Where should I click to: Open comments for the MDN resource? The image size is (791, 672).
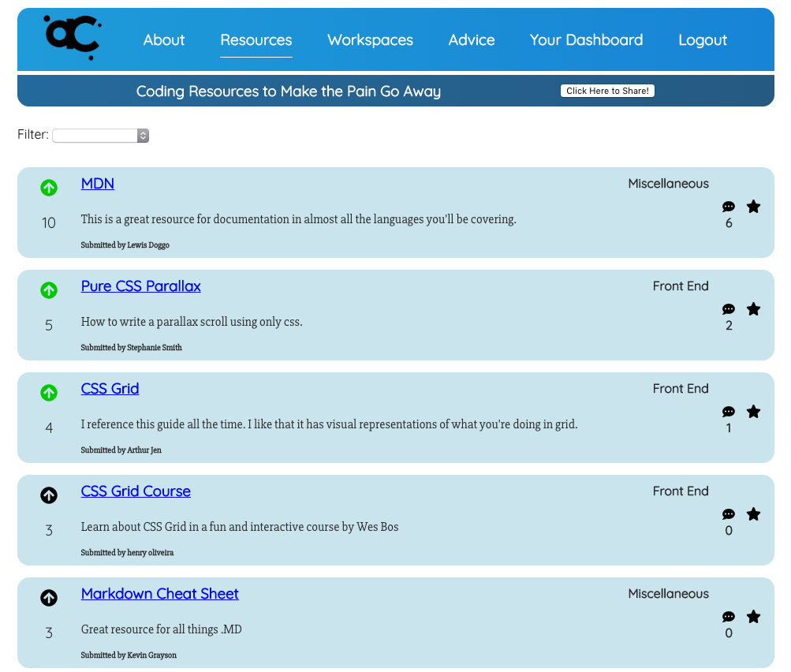(x=728, y=207)
